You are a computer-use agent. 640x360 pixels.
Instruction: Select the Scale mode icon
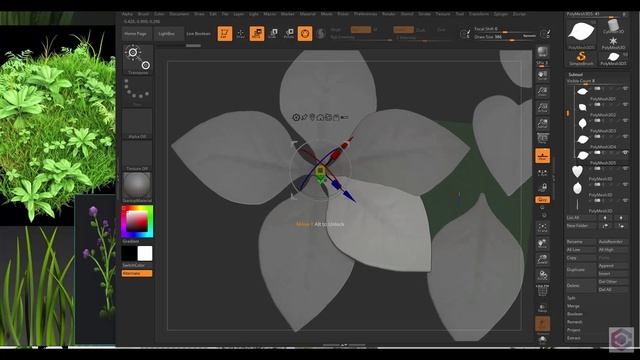(273, 33)
